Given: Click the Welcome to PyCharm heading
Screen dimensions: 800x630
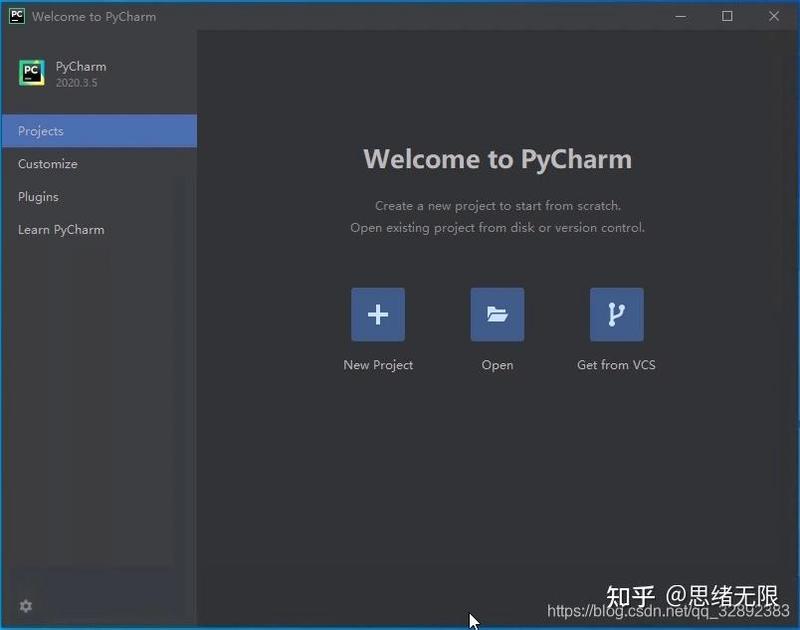Looking at the screenshot, I should (497, 159).
